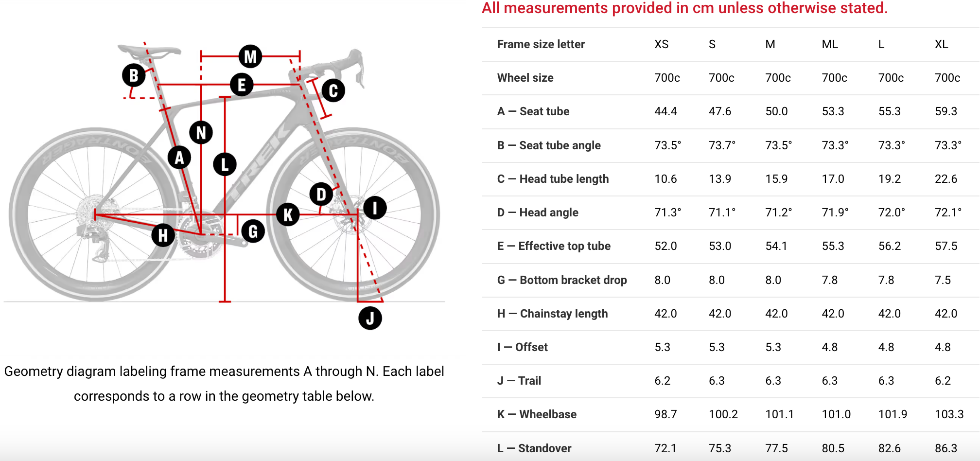This screenshot has width=980, height=461.
Task: Click the I offset marker
Action: [x=375, y=208]
